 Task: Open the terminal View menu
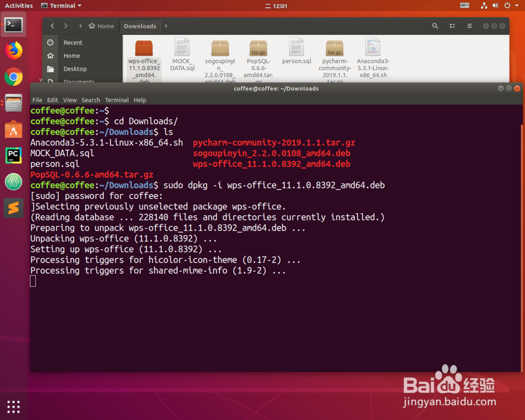click(70, 100)
